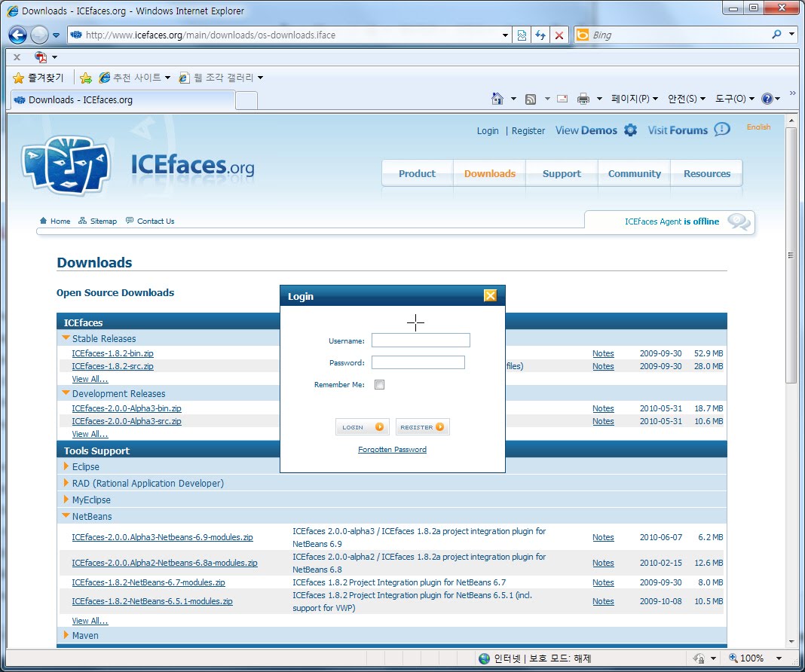Click the Add to Favorites bar icon
Viewport: 805px width, 672px height.
click(86, 78)
